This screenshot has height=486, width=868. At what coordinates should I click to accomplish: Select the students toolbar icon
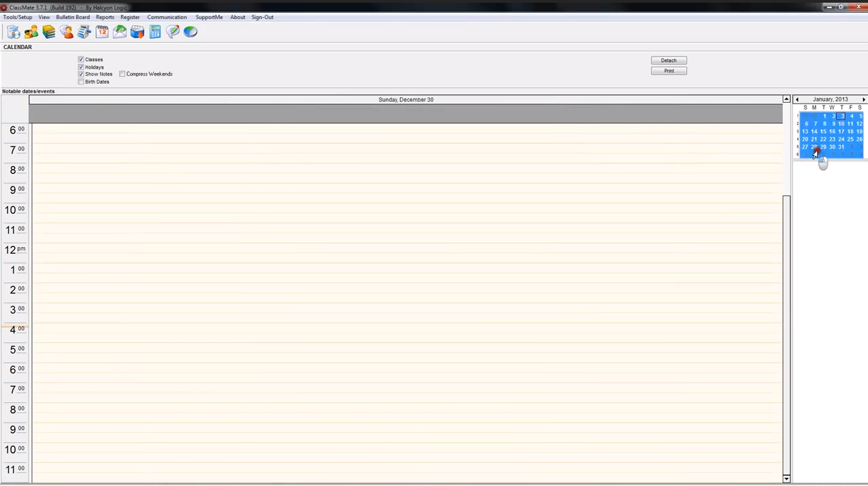coord(31,31)
